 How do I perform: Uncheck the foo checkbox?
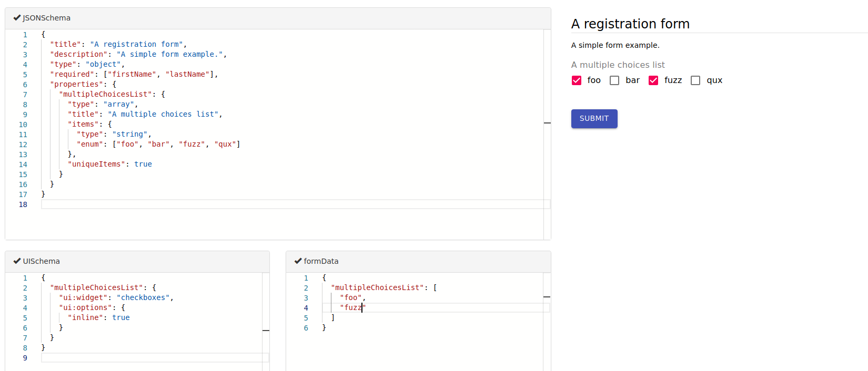click(577, 80)
